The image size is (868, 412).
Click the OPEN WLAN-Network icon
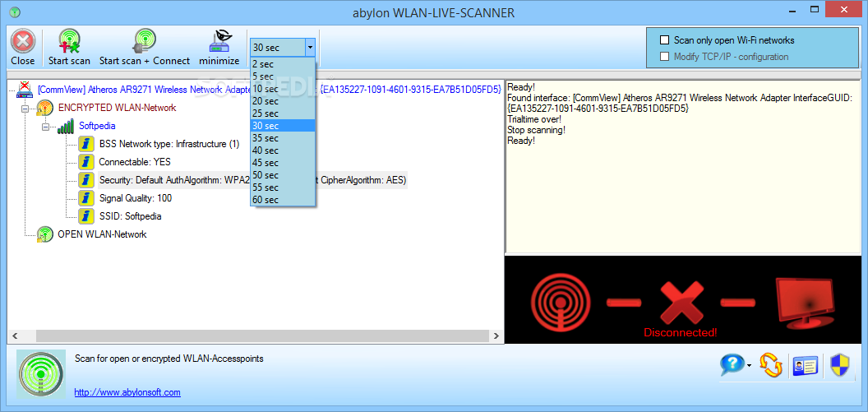click(44, 234)
